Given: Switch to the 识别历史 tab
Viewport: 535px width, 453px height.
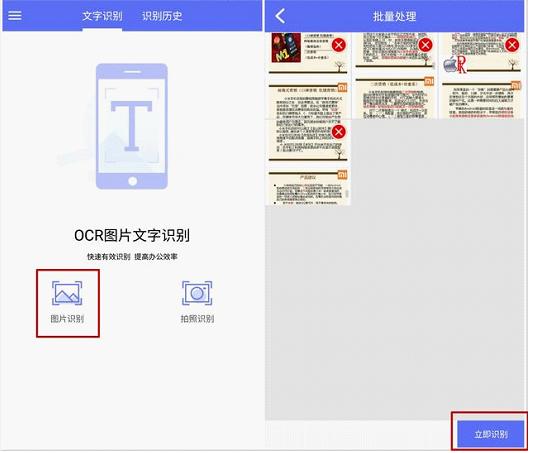Looking at the screenshot, I should [162, 16].
